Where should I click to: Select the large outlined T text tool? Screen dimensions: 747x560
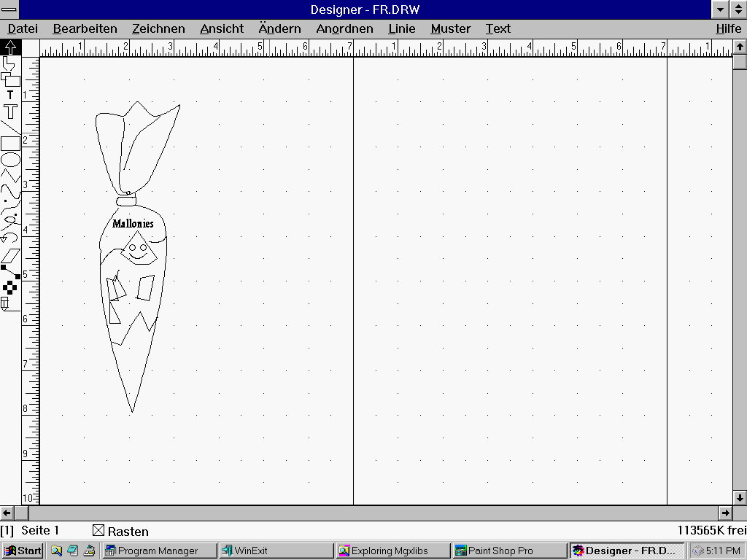(10, 112)
